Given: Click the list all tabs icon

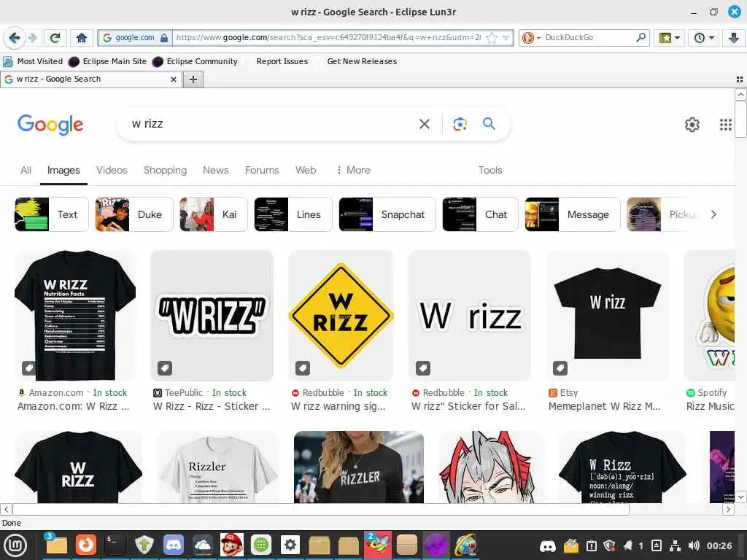Looking at the screenshot, I should click(740, 79).
